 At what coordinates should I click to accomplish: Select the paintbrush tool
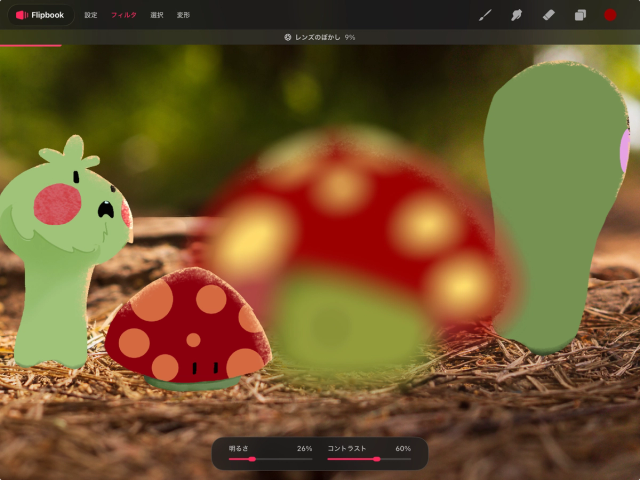(485, 15)
